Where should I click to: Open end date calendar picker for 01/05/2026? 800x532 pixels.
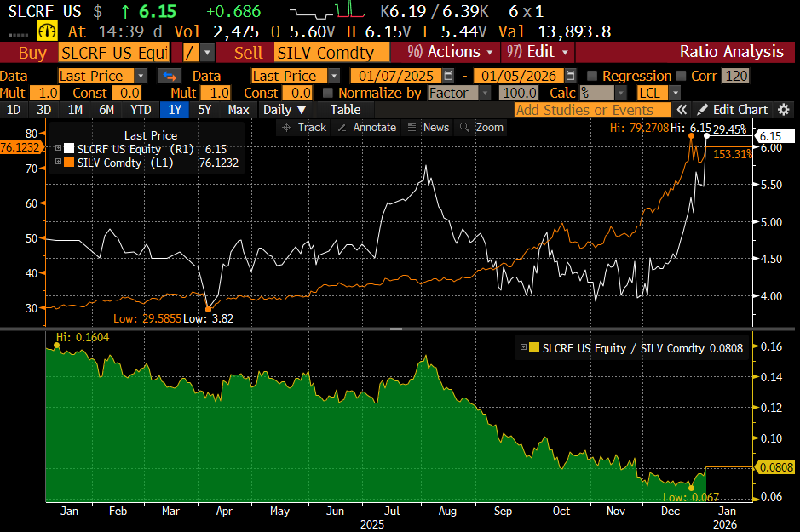click(x=571, y=76)
